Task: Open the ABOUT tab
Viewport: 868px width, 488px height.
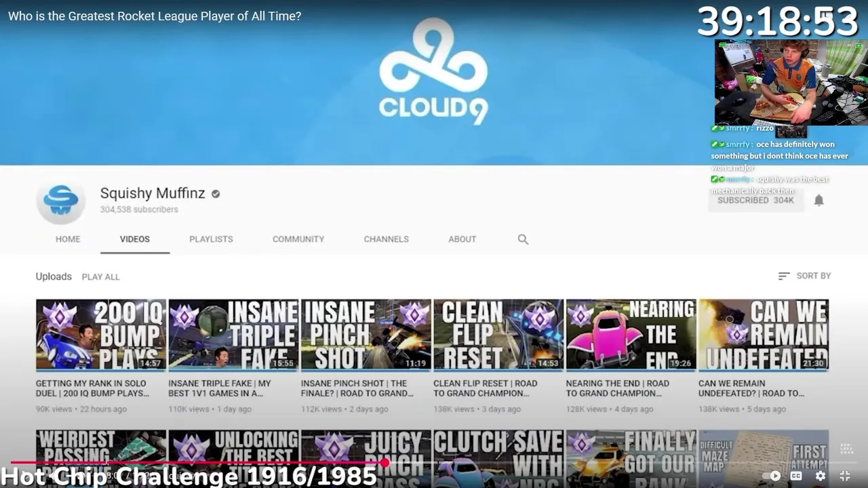Action: (x=462, y=239)
